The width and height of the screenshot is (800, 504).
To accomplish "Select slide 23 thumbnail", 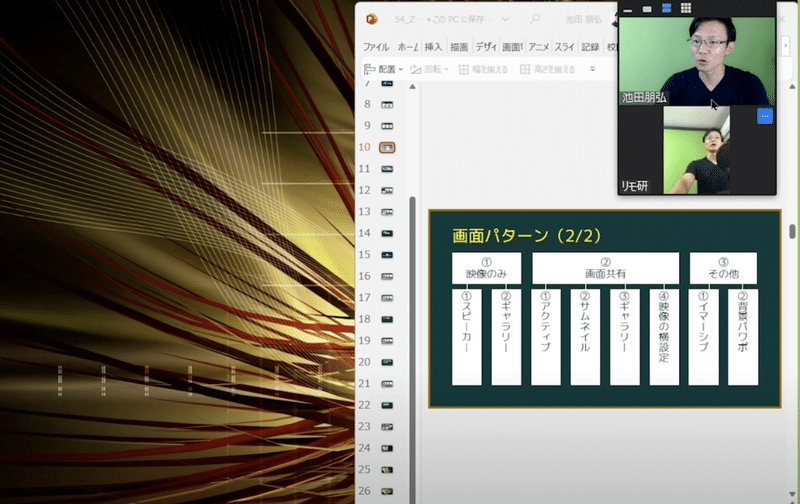I will (387, 426).
